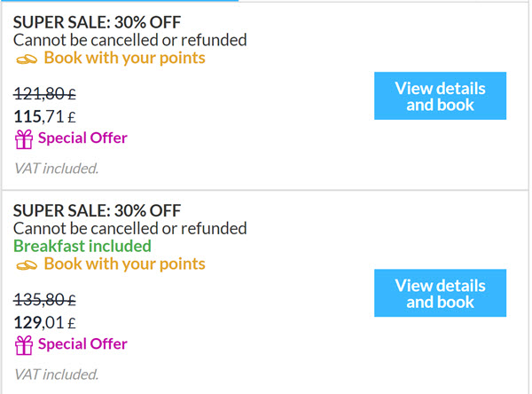This screenshot has height=394, width=532.
Task: Click the 115,71 £ price
Action: pyautogui.click(x=44, y=117)
